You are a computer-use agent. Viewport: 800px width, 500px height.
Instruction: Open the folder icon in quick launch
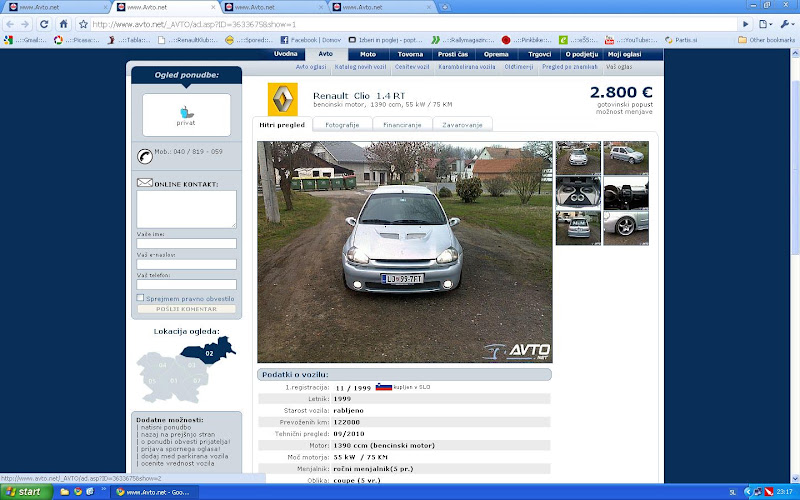click(x=64, y=492)
